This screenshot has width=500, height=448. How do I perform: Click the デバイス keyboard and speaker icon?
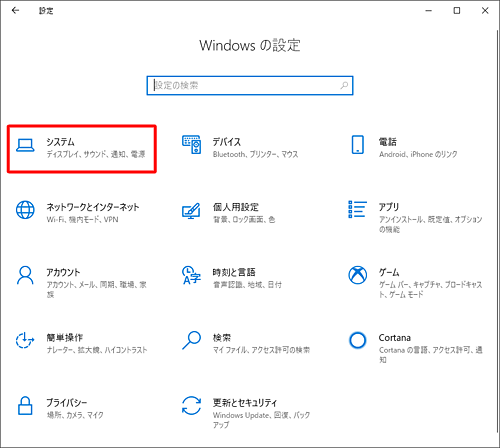pyautogui.click(x=191, y=144)
